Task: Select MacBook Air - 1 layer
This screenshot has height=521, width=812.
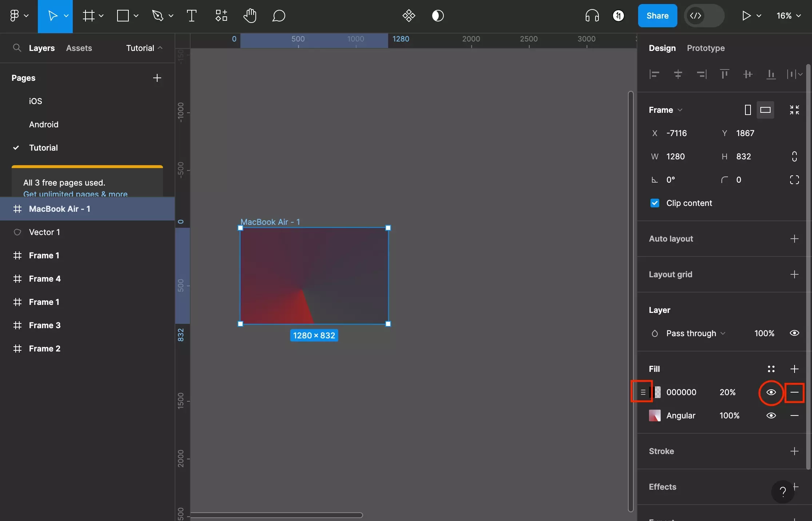Action: (59, 208)
